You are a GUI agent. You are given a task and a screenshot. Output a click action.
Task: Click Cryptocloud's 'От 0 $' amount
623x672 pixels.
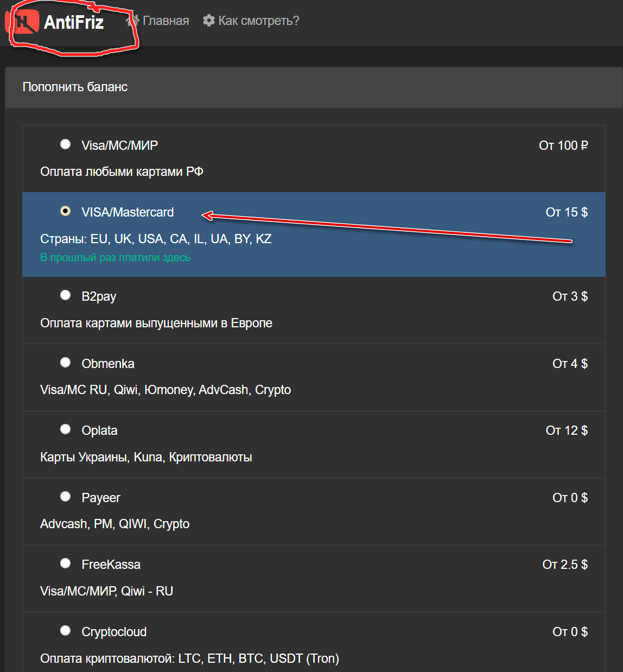point(570,632)
